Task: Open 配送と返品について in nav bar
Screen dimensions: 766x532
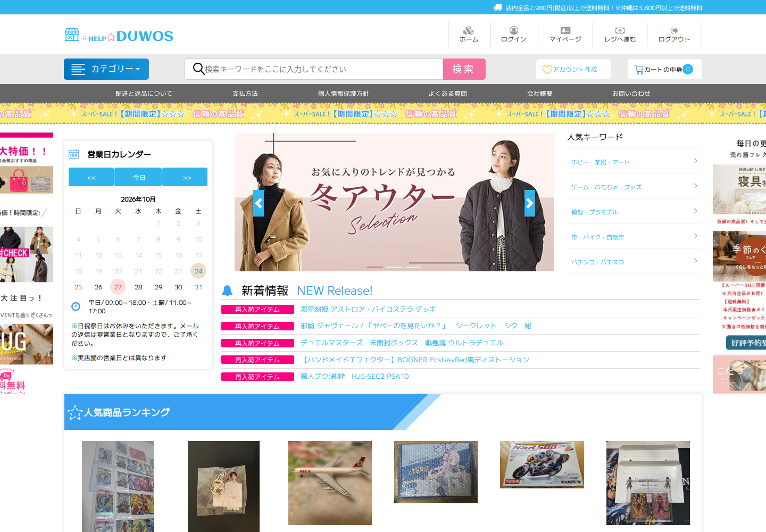Action: click(x=144, y=94)
